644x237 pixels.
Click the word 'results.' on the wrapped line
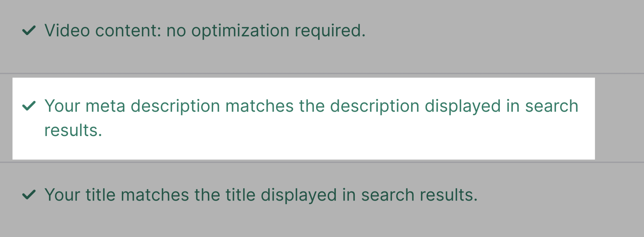(73, 131)
